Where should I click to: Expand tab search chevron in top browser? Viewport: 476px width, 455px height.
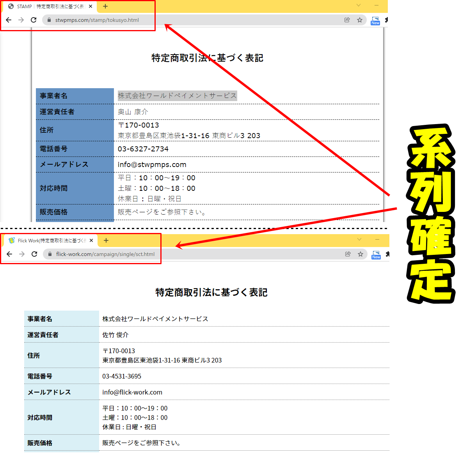coord(359,5)
